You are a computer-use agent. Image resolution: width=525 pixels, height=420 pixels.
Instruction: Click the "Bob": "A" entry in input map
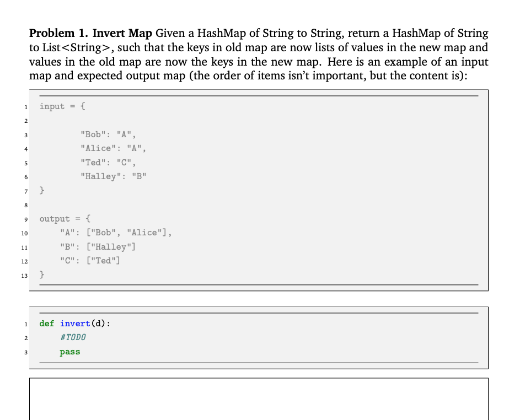(108, 134)
